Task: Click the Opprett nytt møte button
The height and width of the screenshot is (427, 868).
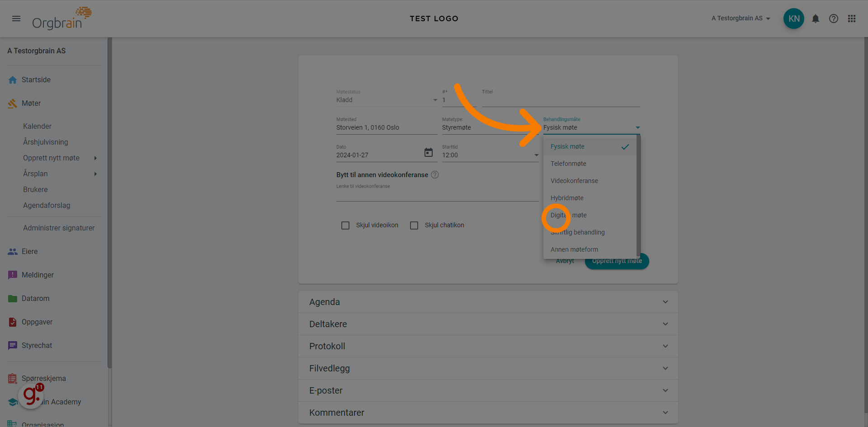Action: click(617, 262)
